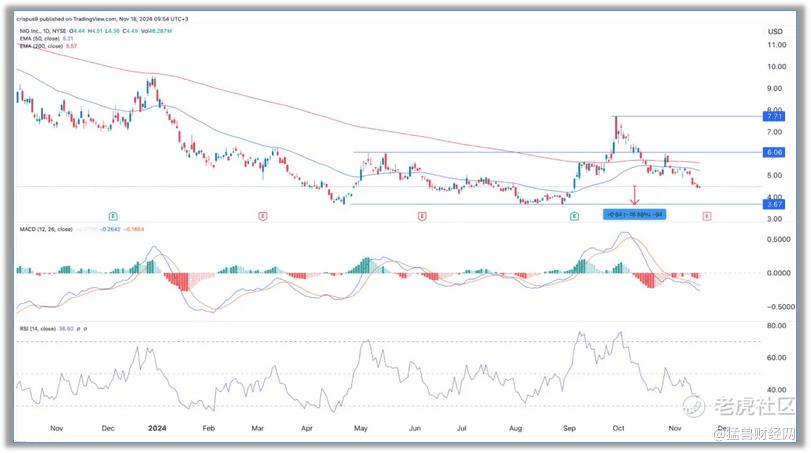Click the EMA 200 value 5.57
Screen dimensions: 811x453
[71, 46]
